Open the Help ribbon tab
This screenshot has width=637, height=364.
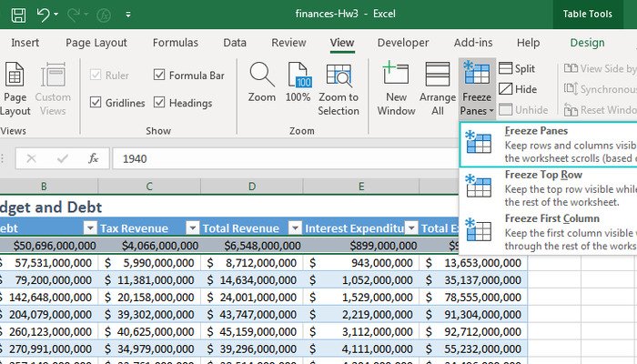click(x=528, y=43)
